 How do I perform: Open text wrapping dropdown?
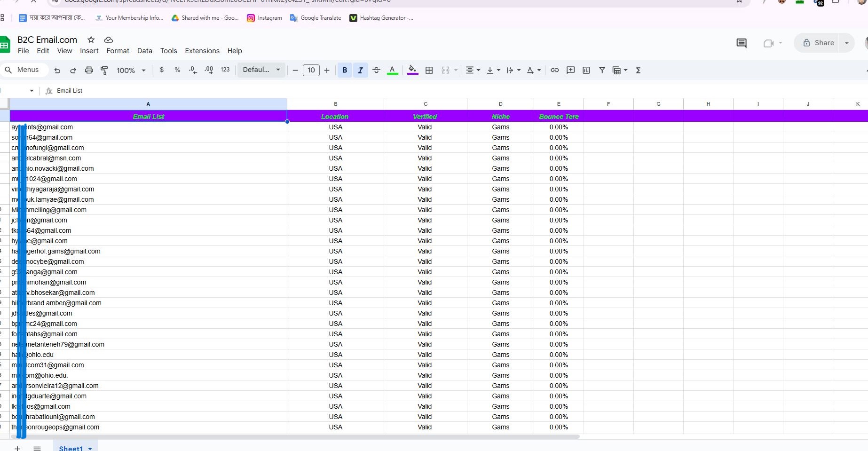coord(513,70)
